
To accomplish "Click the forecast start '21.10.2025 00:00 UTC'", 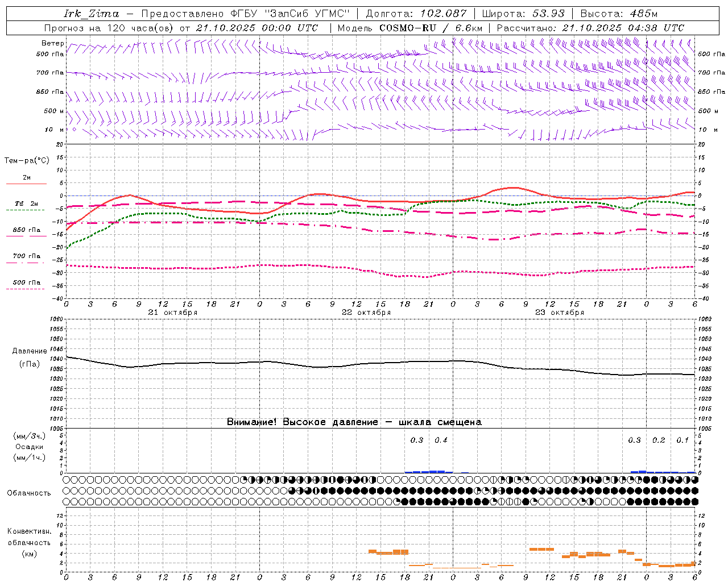I will [257, 28].
